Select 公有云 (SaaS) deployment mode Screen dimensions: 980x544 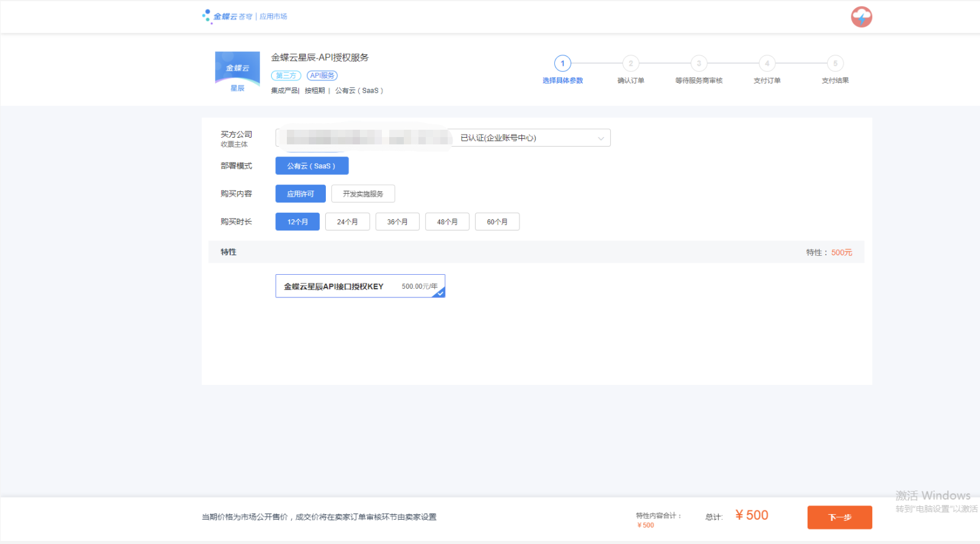(312, 166)
